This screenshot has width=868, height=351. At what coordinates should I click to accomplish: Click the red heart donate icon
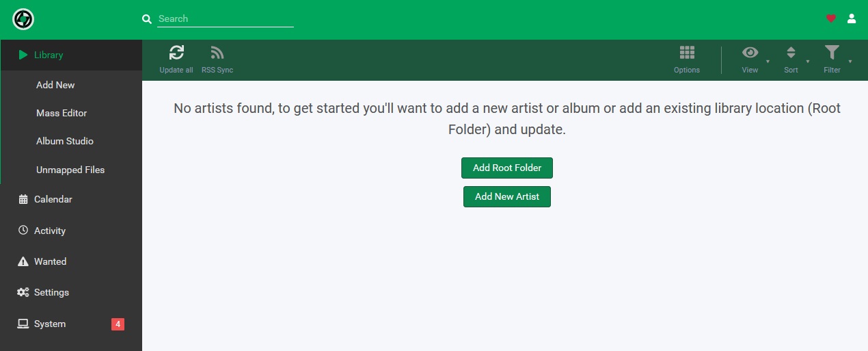831,18
